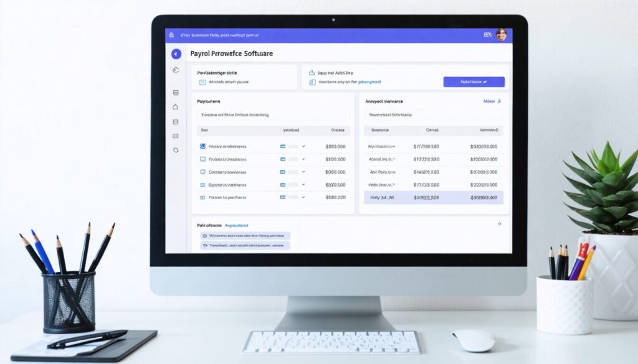The width and height of the screenshot is (638, 364).
Task: Click the bottom sidebar speech-bubble icon
Action: [x=176, y=151]
